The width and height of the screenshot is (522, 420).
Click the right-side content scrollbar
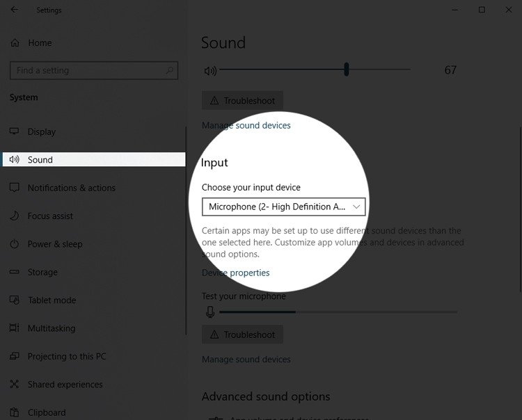[x=520, y=209]
